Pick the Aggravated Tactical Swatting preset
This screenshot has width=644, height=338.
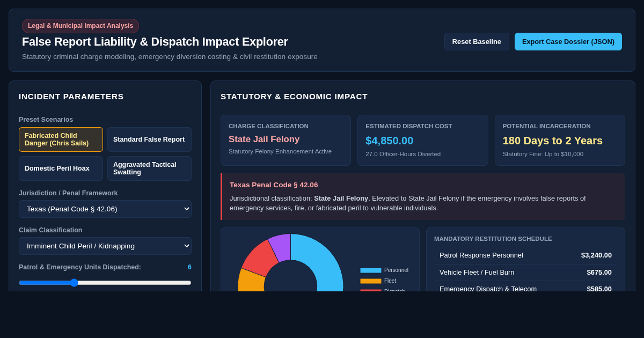click(x=149, y=168)
